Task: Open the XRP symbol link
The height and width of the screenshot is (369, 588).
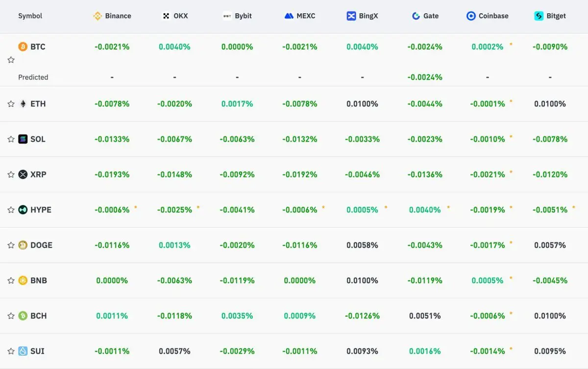Action: 38,174
